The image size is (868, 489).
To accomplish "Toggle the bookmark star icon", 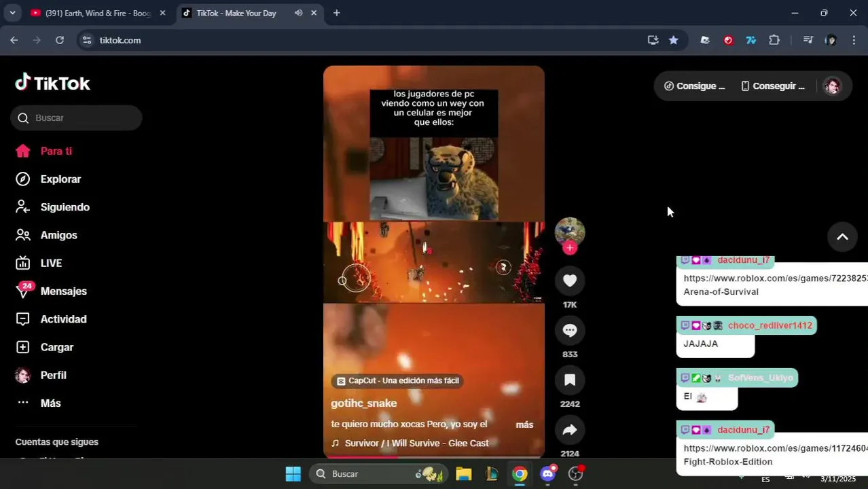I will pos(673,40).
